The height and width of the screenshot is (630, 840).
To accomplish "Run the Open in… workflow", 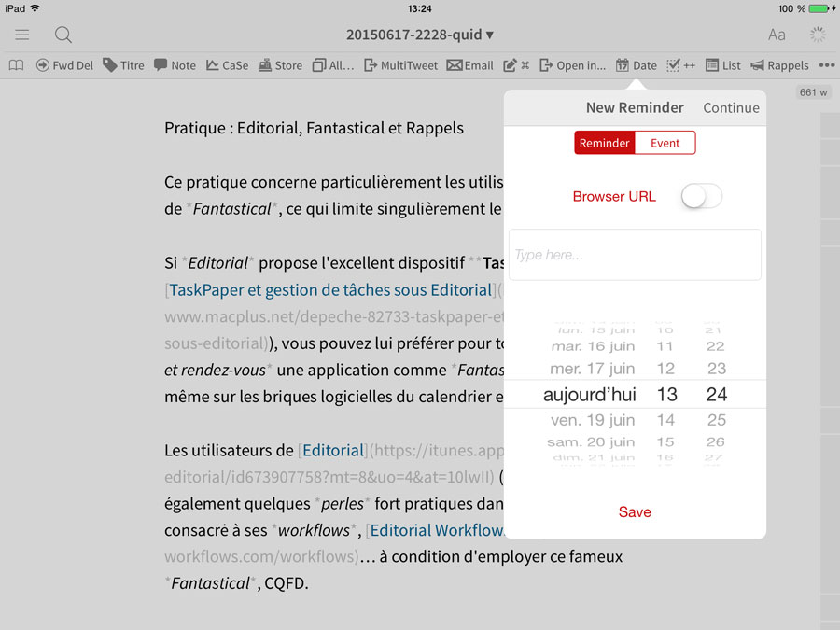I will click(x=573, y=65).
